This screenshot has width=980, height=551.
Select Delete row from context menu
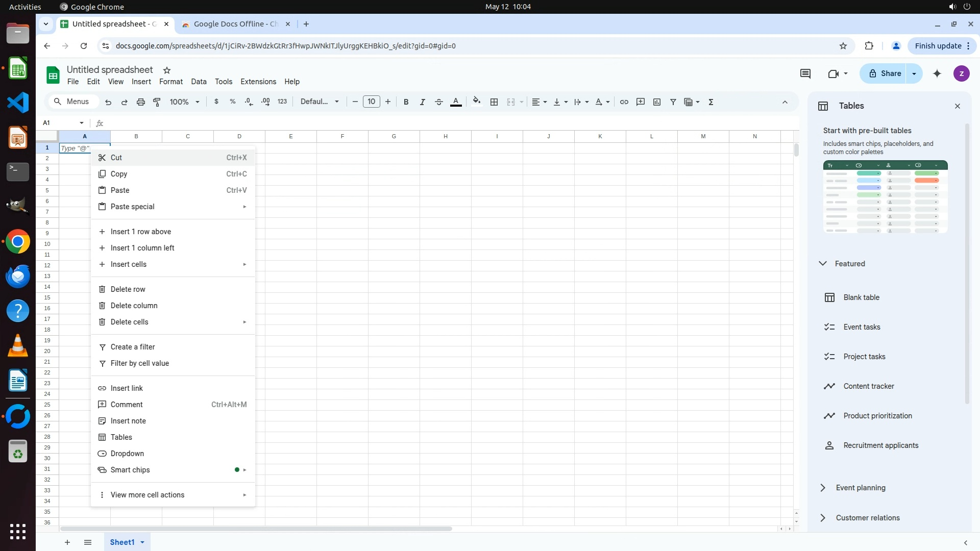(128, 289)
